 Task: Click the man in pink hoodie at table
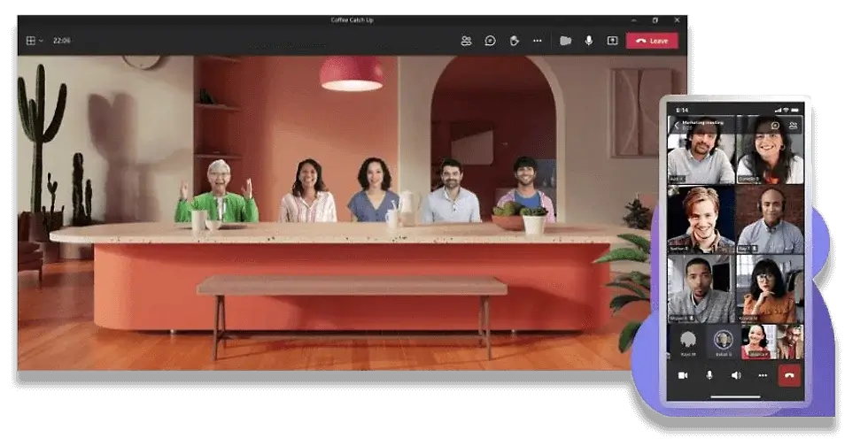(x=525, y=188)
